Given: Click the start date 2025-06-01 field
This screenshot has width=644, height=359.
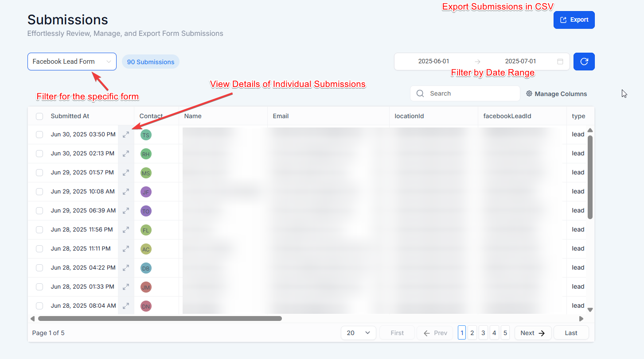Looking at the screenshot, I should 433,62.
